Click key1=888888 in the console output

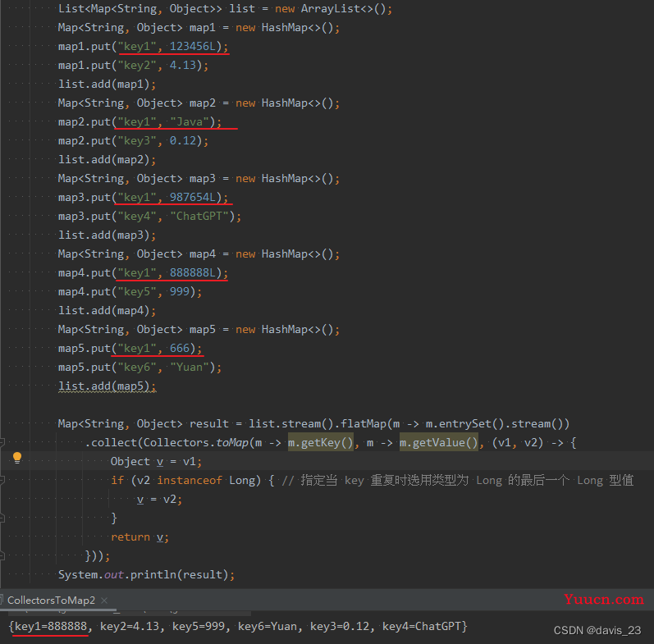tap(51, 627)
